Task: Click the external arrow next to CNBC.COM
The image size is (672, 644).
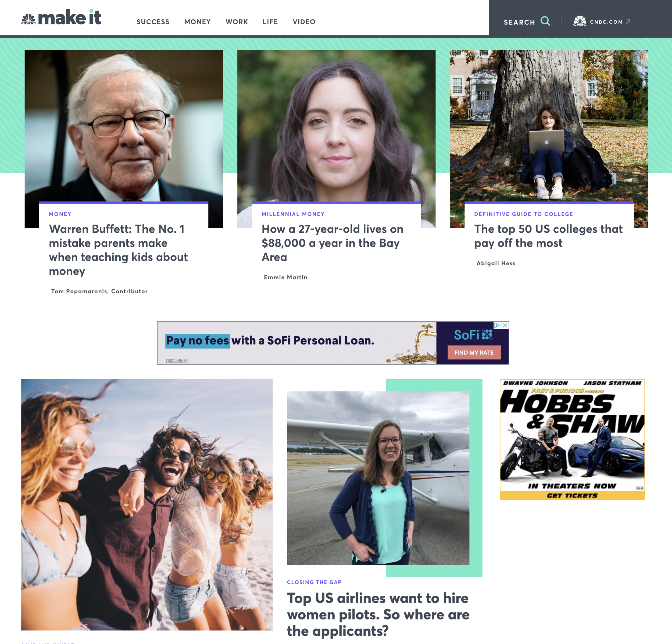Action: [x=628, y=21]
